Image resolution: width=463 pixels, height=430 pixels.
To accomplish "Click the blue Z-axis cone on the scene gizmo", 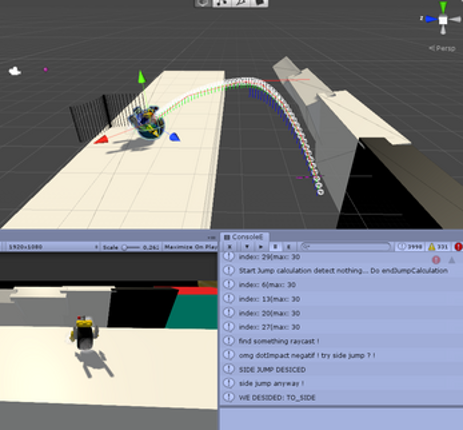I will point(431,19).
